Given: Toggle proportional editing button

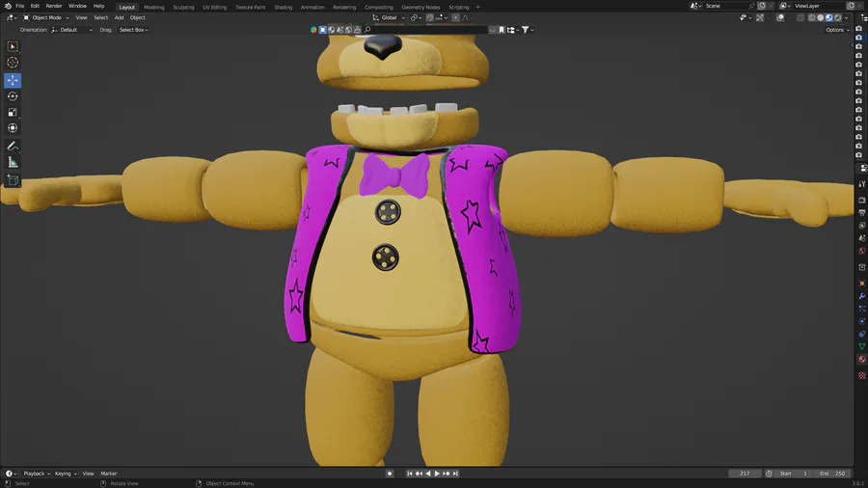Looking at the screenshot, I should (x=455, y=17).
